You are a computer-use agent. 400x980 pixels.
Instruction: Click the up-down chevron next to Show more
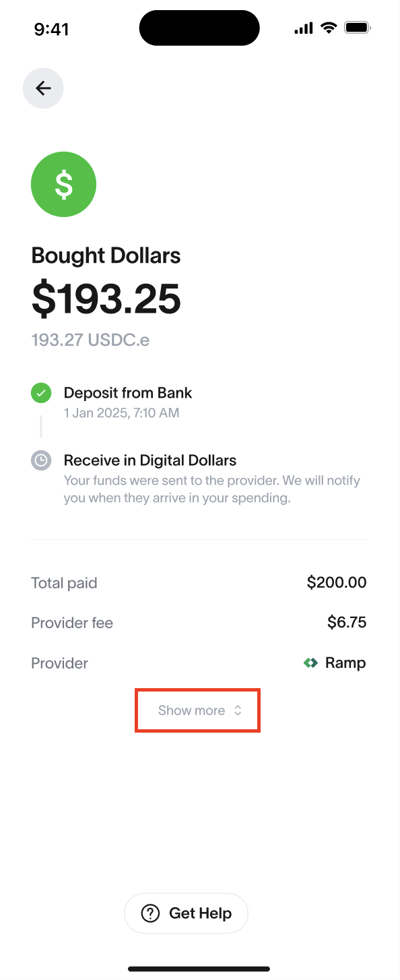(238, 710)
